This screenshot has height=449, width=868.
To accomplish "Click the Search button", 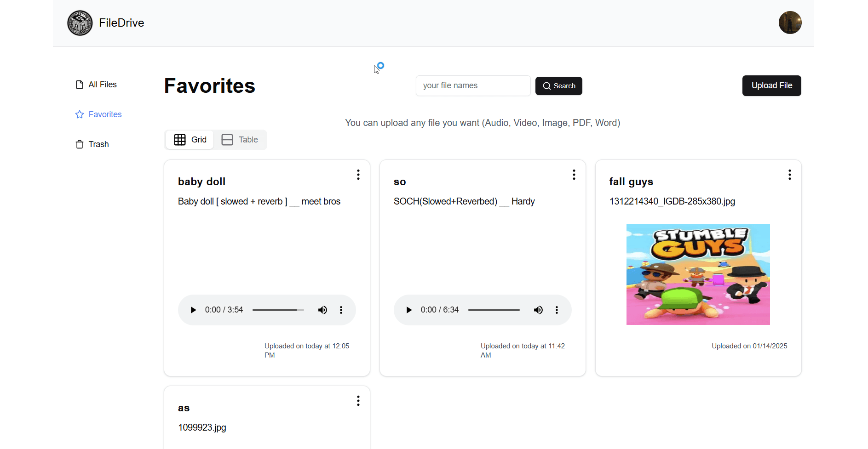I will [x=559, y=86].
